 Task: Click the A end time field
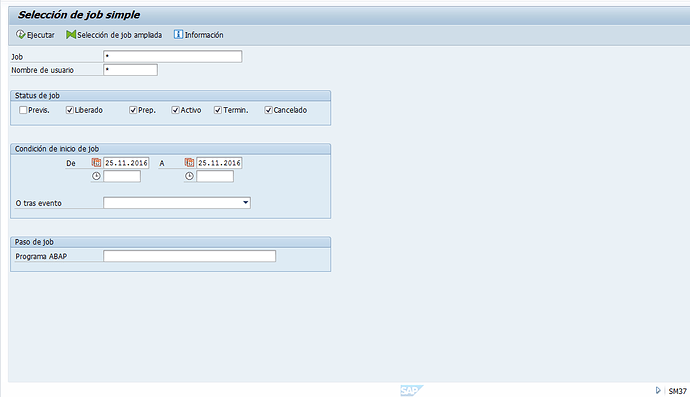pyautogui.click(x=215, y=176)
